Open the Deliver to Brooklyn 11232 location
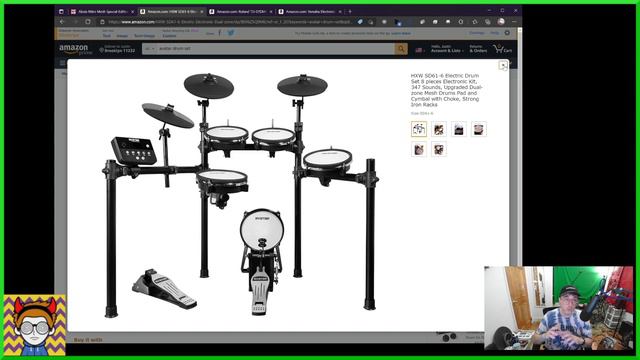The width and height of the screenshot is (640, 360). point(117,49)
